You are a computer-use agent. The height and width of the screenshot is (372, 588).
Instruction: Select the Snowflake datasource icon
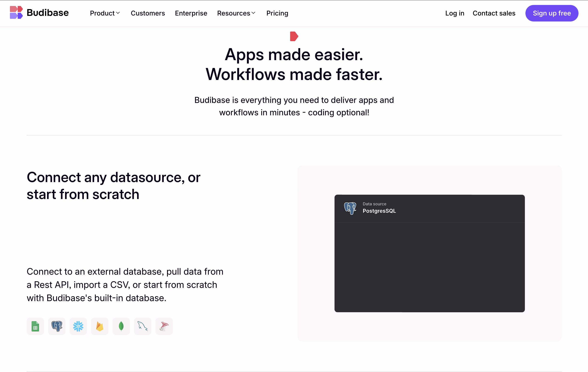click(x=78, y=326)
